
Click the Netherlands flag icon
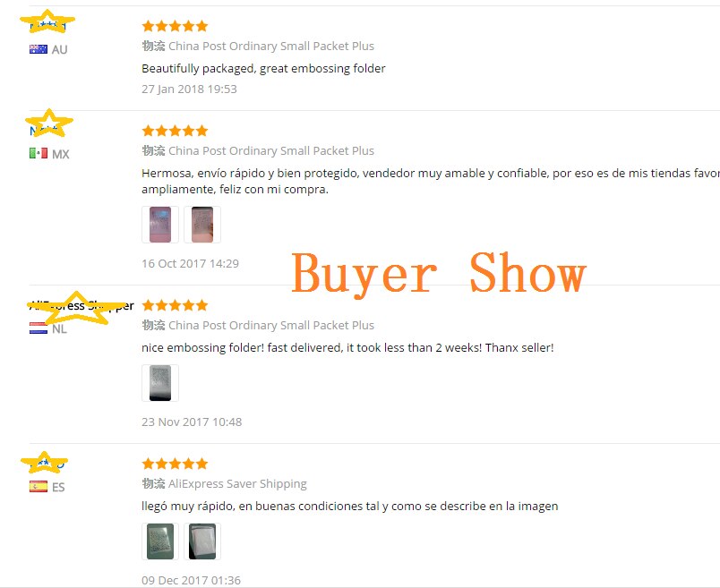point(39,328)
